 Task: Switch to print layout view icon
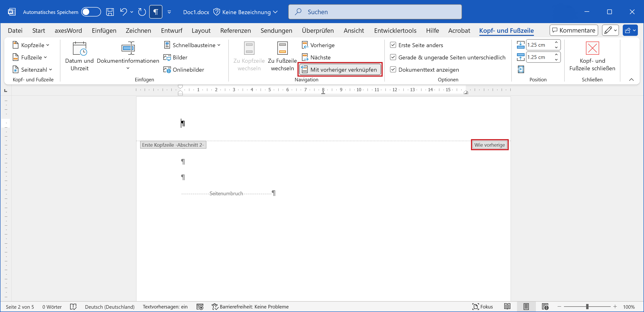coord(526,307)
